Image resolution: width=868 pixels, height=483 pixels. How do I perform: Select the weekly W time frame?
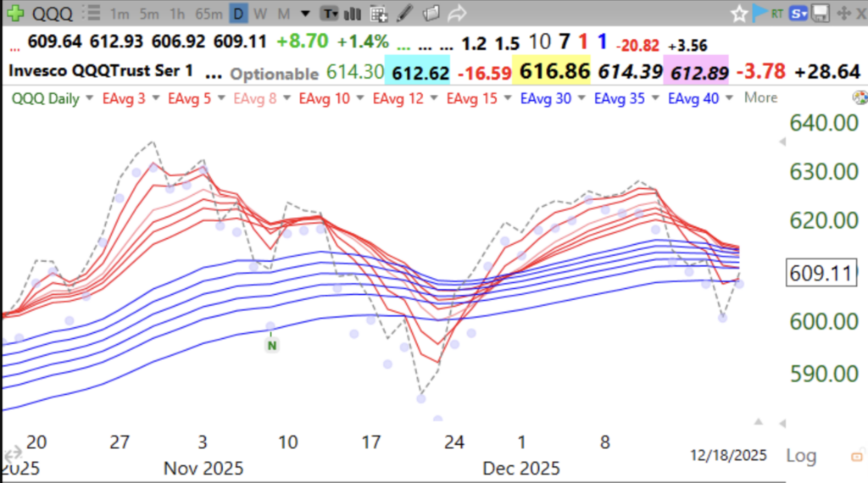pyautogui.click(x=260, y=14)
